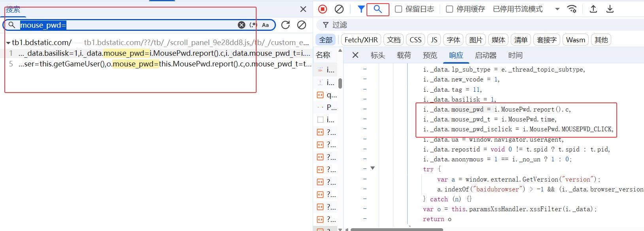
Task: Click the return o code line
Action: coord(437,219)
